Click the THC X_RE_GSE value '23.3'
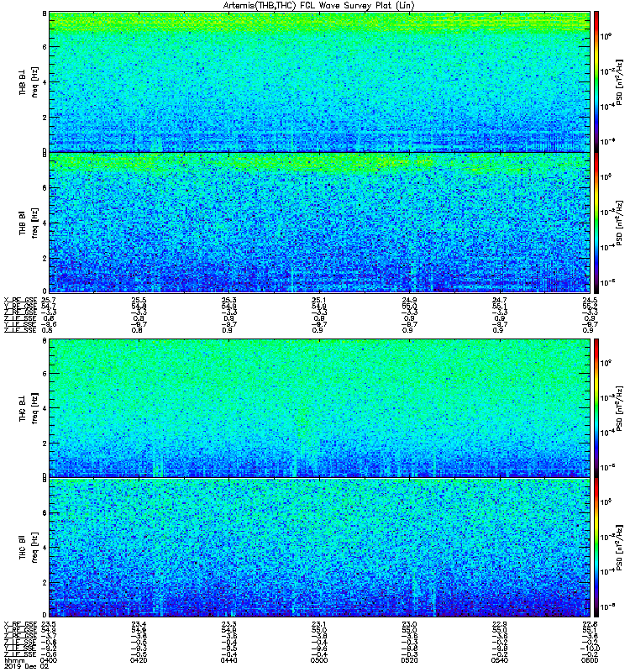 point(228,624)
